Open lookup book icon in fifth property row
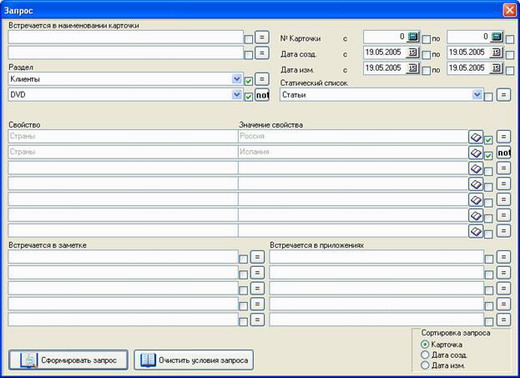Screen dimensions: 520x378 476,200
